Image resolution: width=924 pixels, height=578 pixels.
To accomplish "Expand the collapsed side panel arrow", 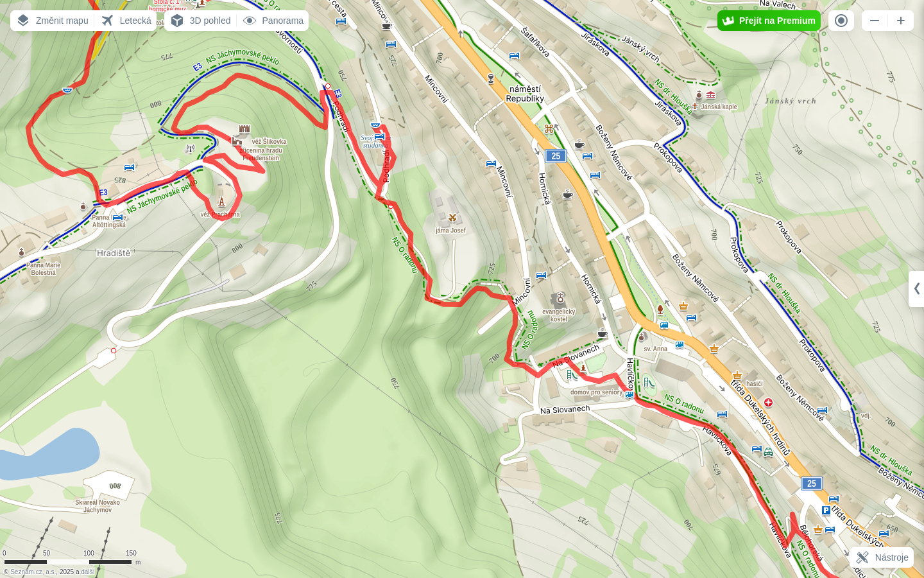I will (917, 289).
